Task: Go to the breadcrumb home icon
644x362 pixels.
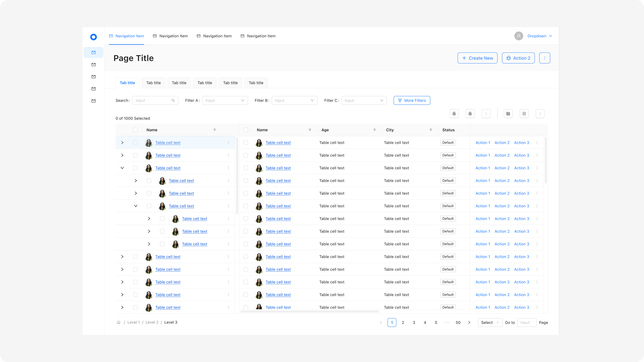Action: (119, 322)
